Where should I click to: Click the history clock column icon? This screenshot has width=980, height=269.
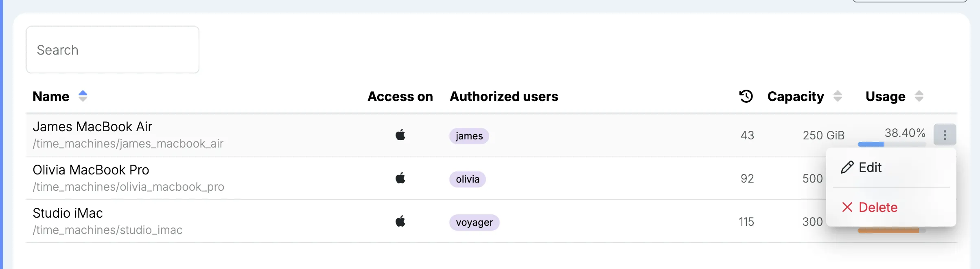746,96
